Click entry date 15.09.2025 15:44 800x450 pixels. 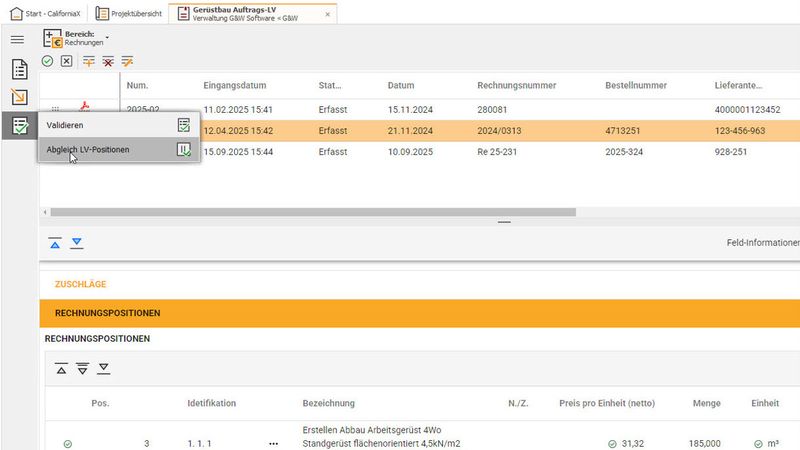pos(238,152)
